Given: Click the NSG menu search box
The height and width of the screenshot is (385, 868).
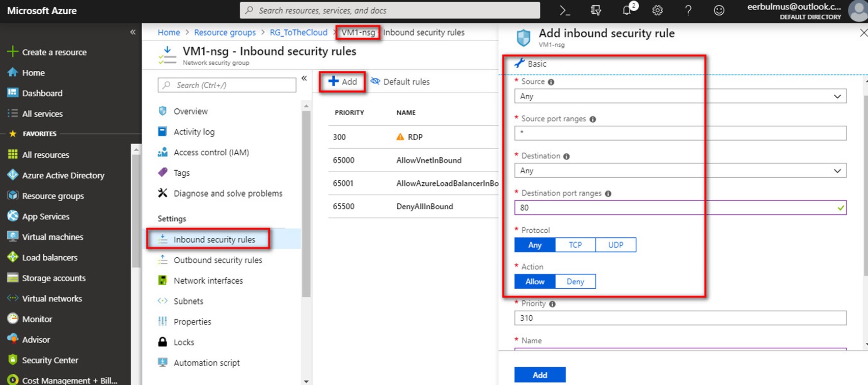Looking at the screenshot, I should tap(227, 85).
